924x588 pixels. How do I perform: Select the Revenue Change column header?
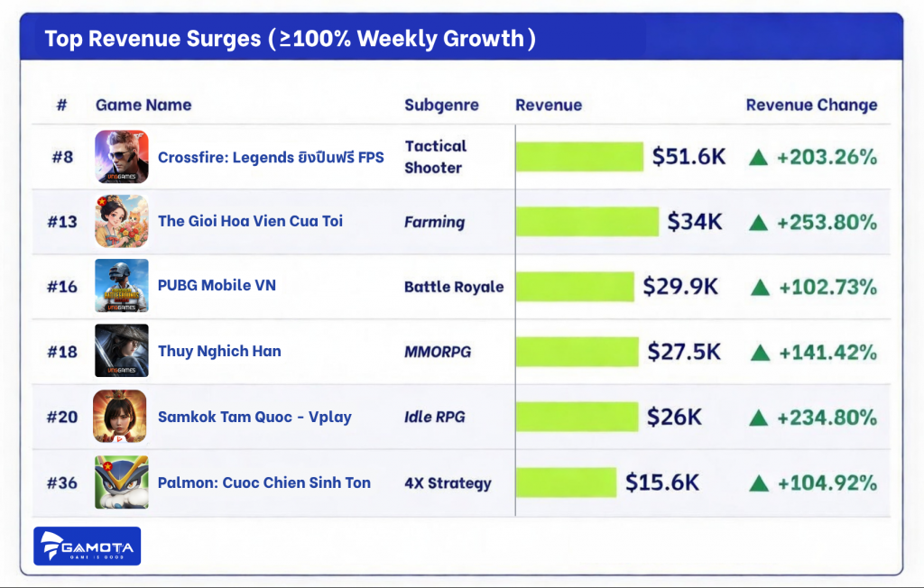pos(811,106)
